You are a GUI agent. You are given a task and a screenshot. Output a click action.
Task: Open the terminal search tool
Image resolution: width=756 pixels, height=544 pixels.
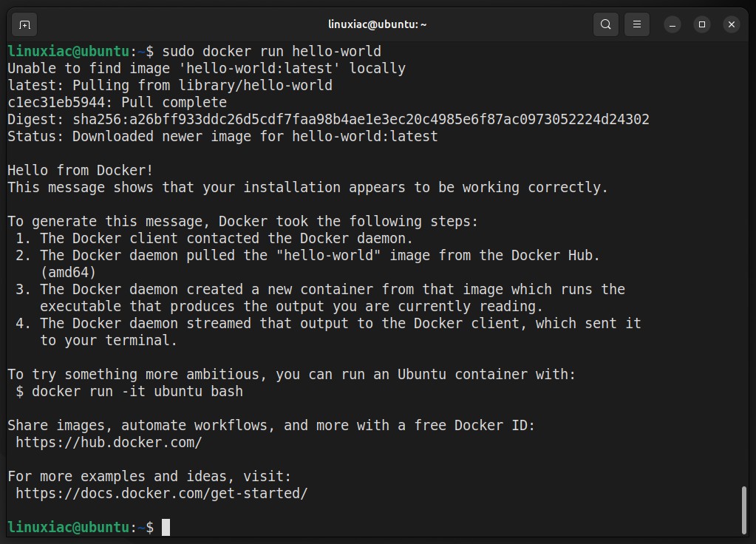click(606, 24)
